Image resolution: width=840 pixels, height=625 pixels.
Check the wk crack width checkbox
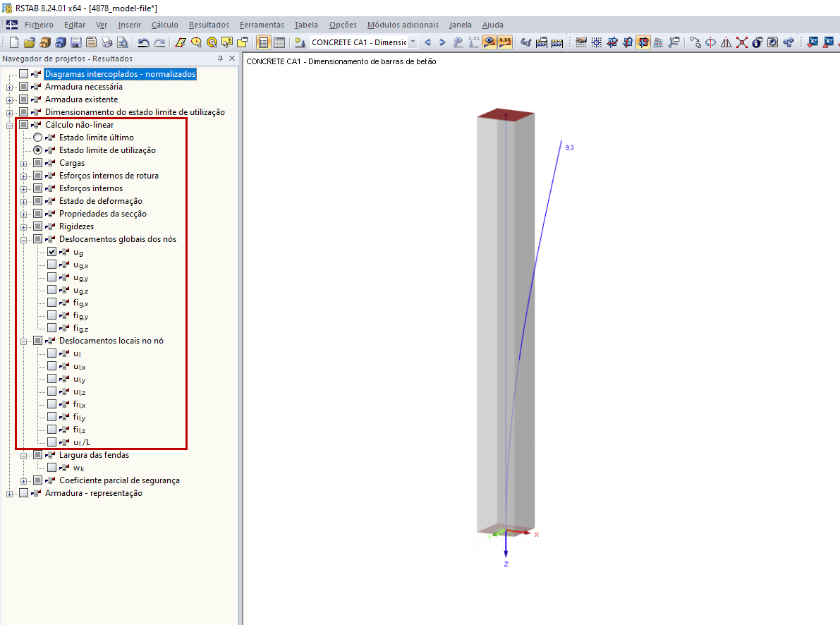52,468
